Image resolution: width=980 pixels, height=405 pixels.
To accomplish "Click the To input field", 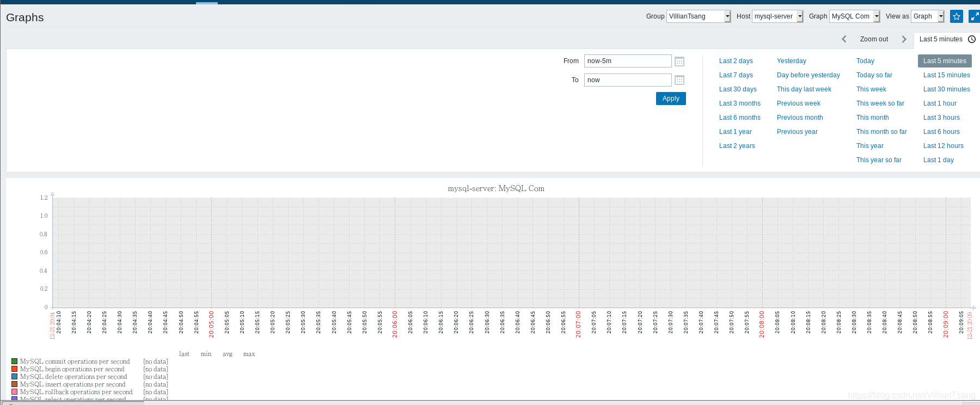I will tap(628, 80).
